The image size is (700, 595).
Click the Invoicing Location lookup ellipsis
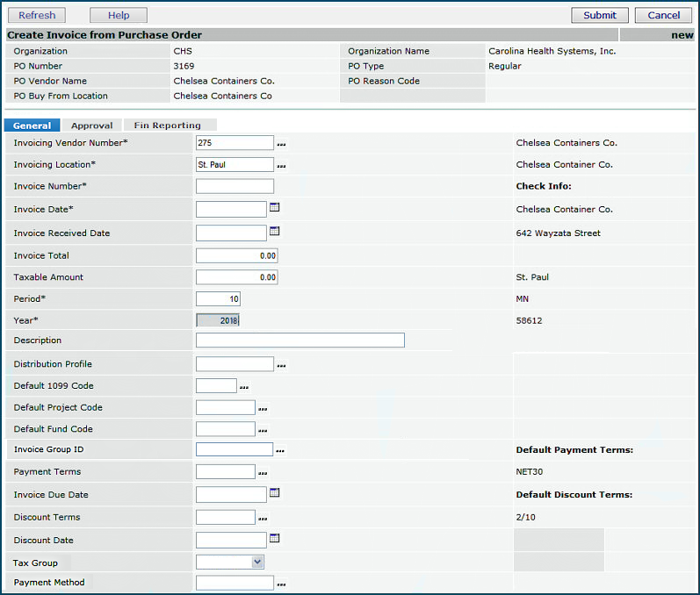[282, 165]
